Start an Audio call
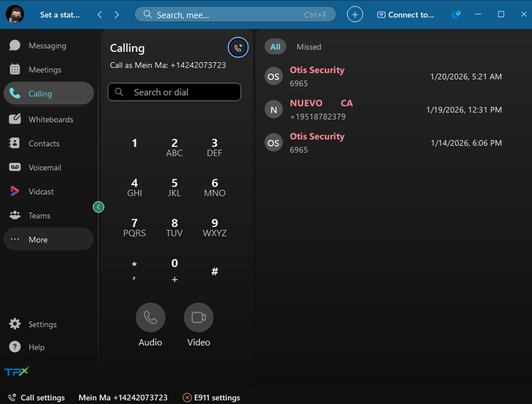The image size is (532, 404). click(x=150, y=317)
